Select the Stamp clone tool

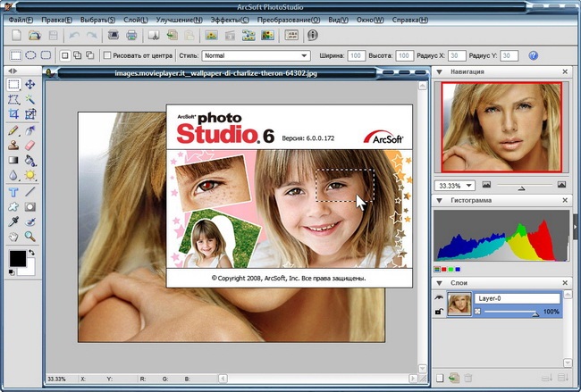pos(13,146)
